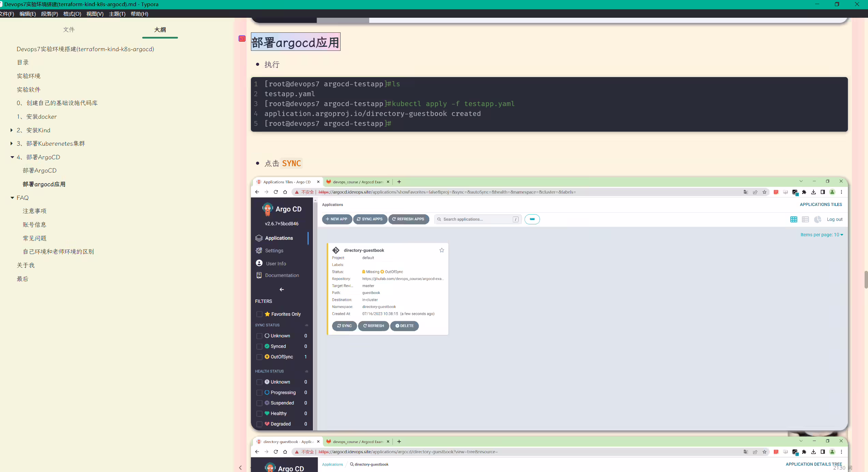Screen dimensions: 868x472
Task: Switch to the tiles grid view icon
Action: click(794, 219)
